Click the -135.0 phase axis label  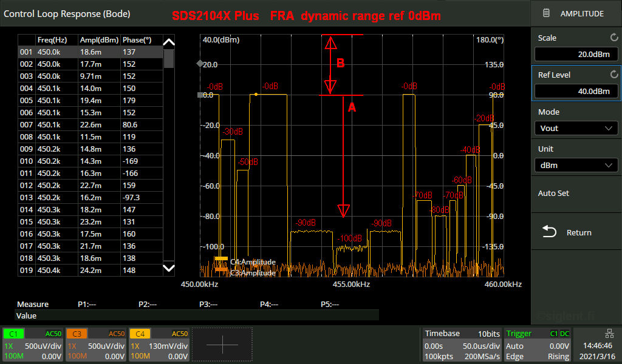tap(493, 247)
